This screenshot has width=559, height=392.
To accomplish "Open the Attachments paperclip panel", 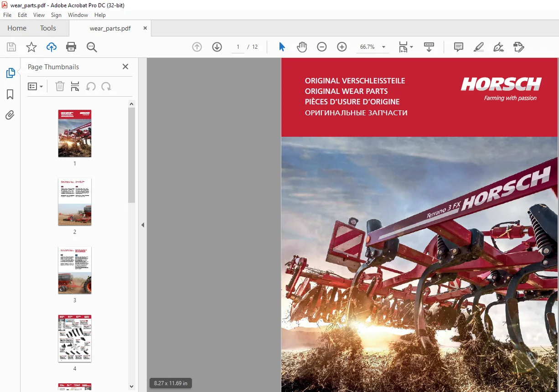I will pyautogui.click(x=10, y=115).
